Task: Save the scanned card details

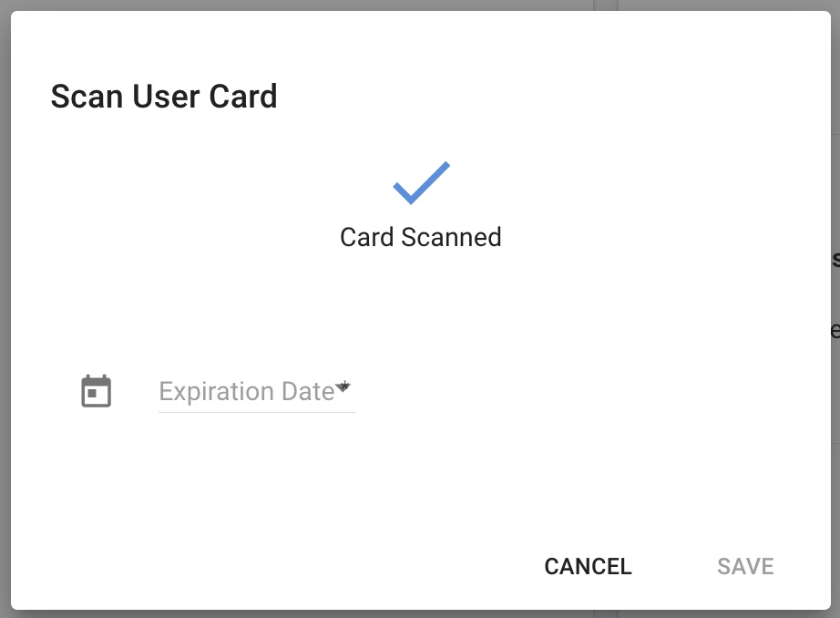Action: coord(745,567)
